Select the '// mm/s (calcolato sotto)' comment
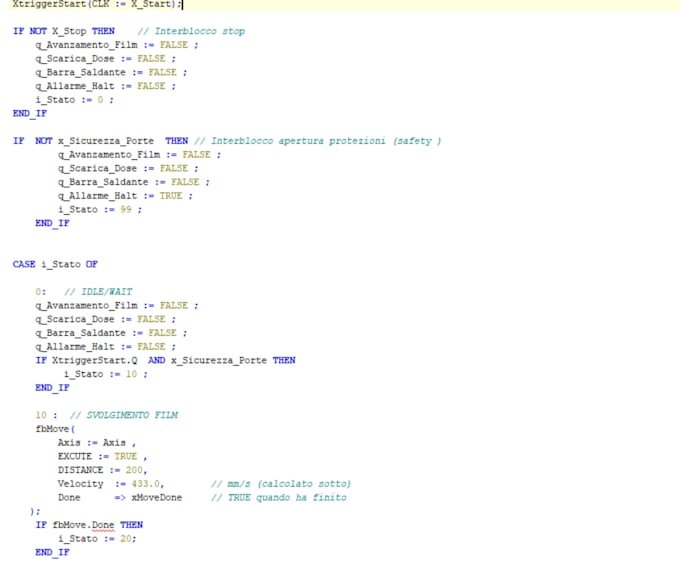680x561 pixels. (281, 484)
